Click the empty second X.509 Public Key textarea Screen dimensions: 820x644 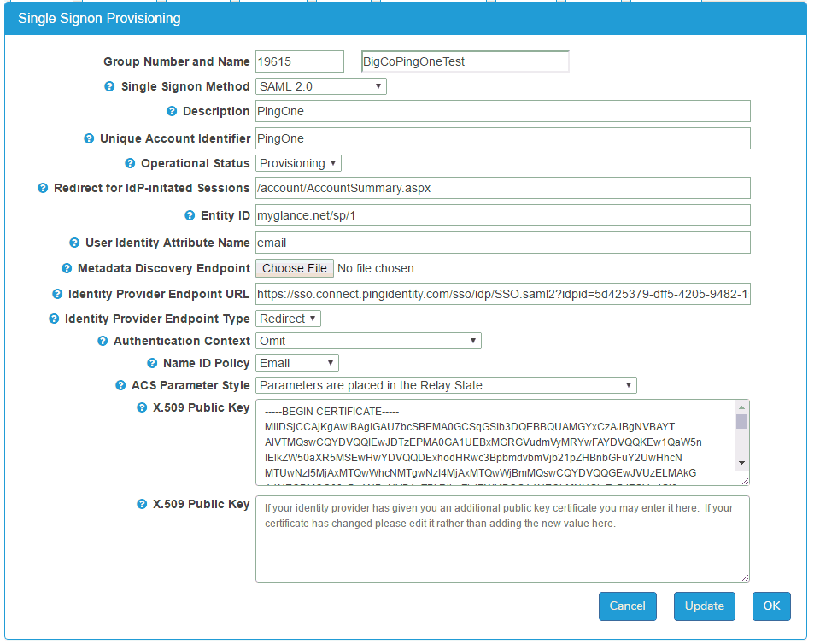click(x=502, y=547)
